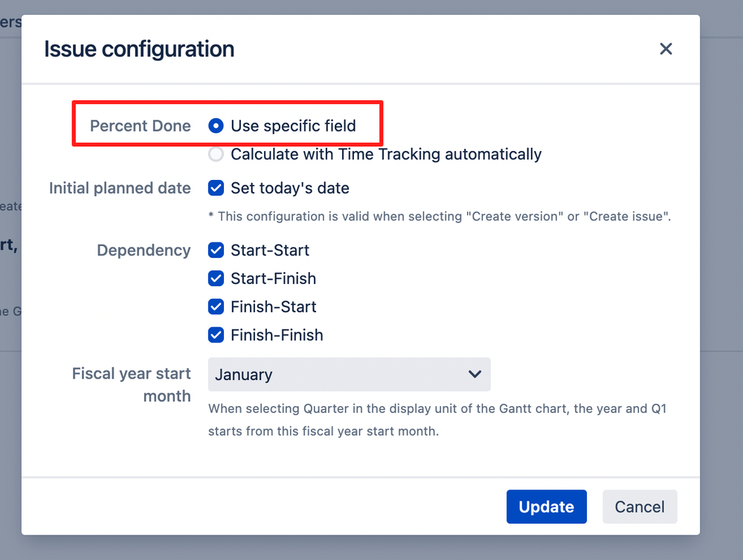Click the Start-Start label text
Viewport: 743px width, 560px height.
[x=270, y=251]
